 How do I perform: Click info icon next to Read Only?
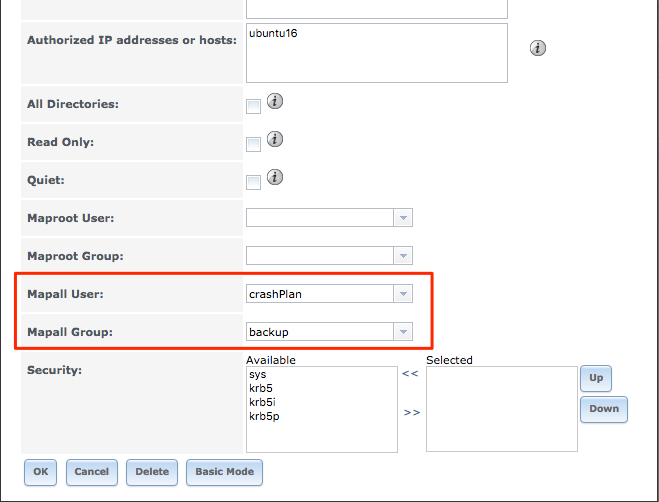coord(274,139)
